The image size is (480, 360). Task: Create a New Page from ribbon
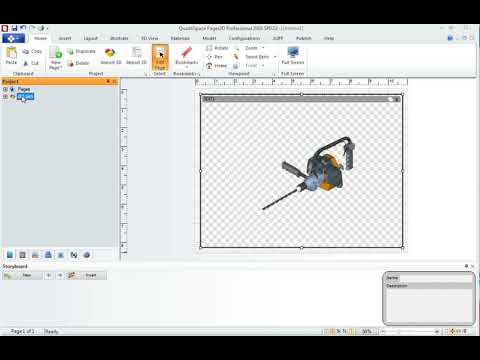pyautogui.click(x=56, y=57)
